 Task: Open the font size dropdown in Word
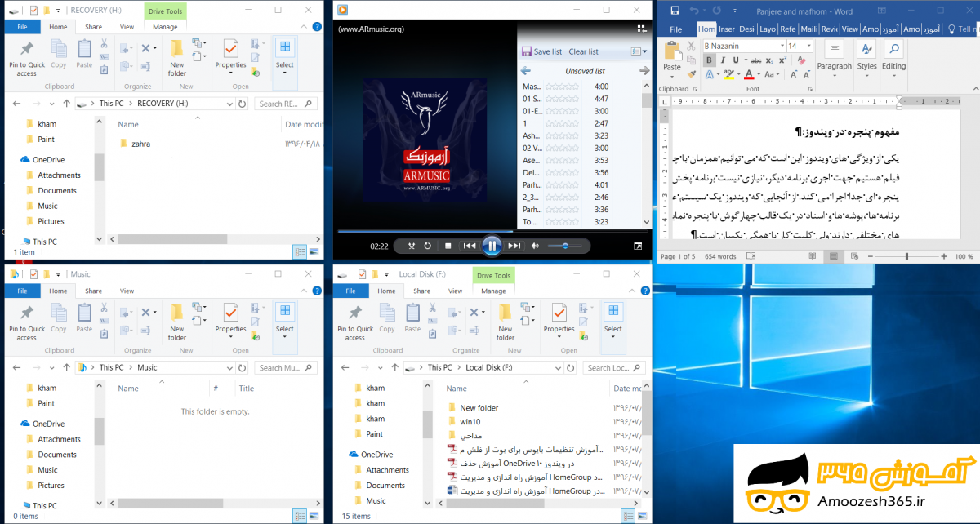click(x=808, y=47)
